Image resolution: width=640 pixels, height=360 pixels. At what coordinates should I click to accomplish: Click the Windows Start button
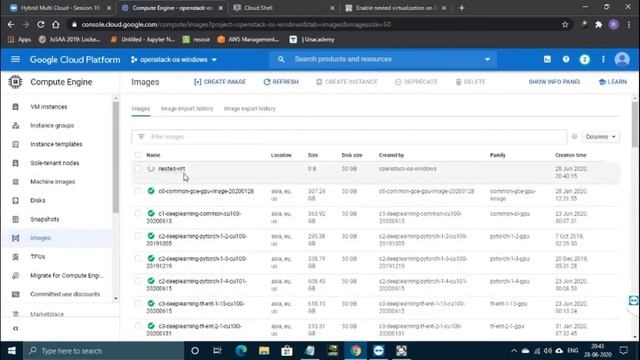point(12,351)
